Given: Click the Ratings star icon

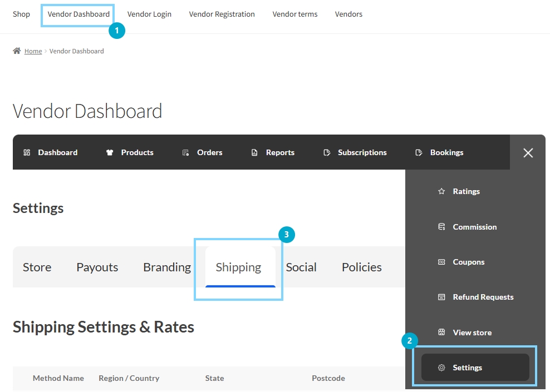Looking at the screenshot, I should (x=441, y=191).
